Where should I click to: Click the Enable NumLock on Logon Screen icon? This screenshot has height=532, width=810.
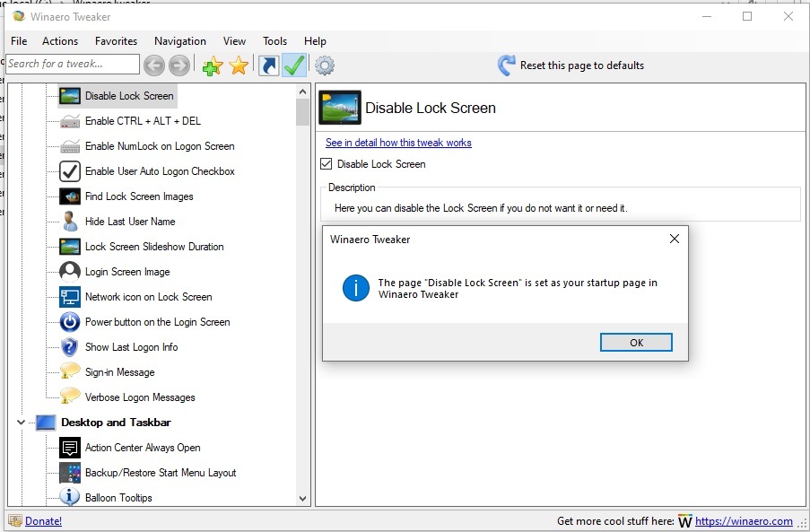70,146
